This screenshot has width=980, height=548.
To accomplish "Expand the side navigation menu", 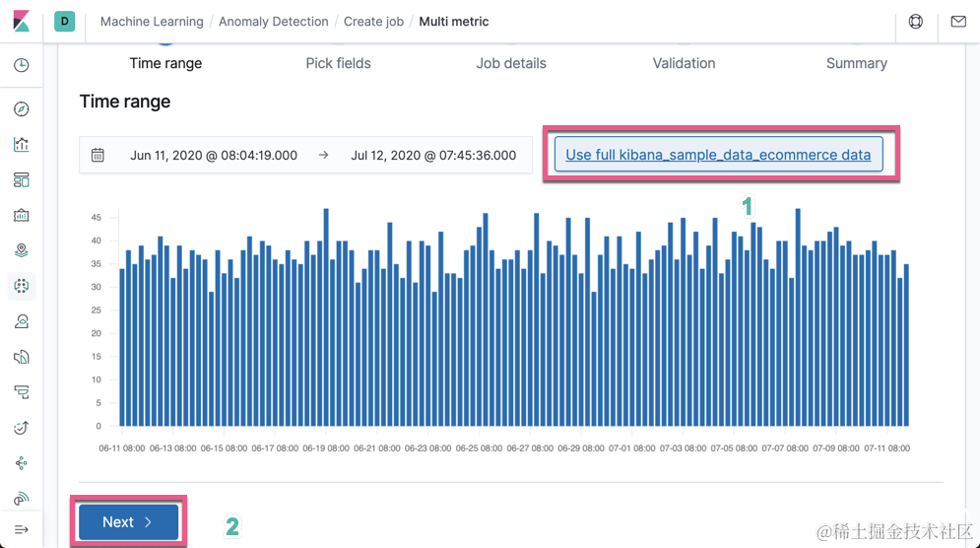I will pyautogui.click(x=22, y=530).
